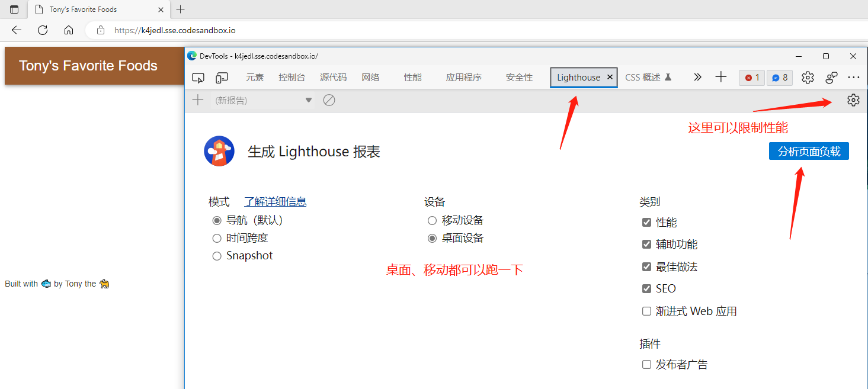Switch to the 网络 tab
The width and height of the screenshot is (868, 389).
point(370,78)
